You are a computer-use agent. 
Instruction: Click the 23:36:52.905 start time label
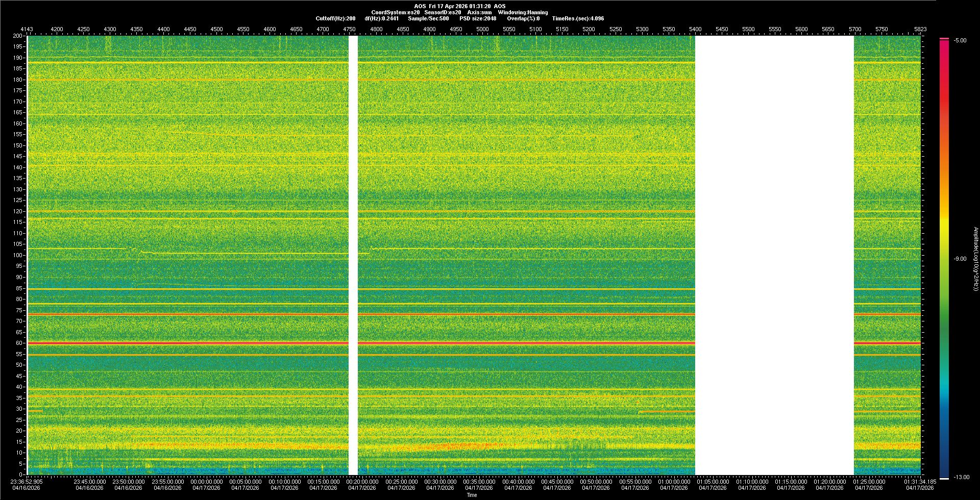pyautogui.click(x=27, y=481)
